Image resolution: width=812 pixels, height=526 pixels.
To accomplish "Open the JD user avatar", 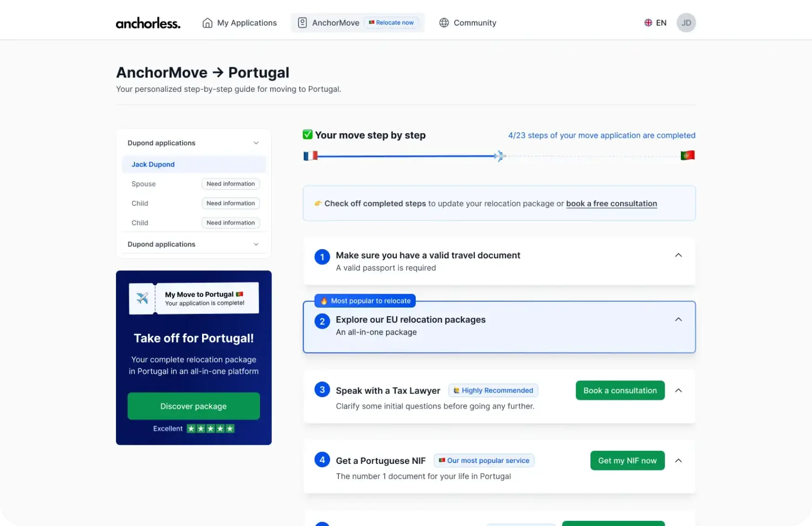I will pos(686,23).
